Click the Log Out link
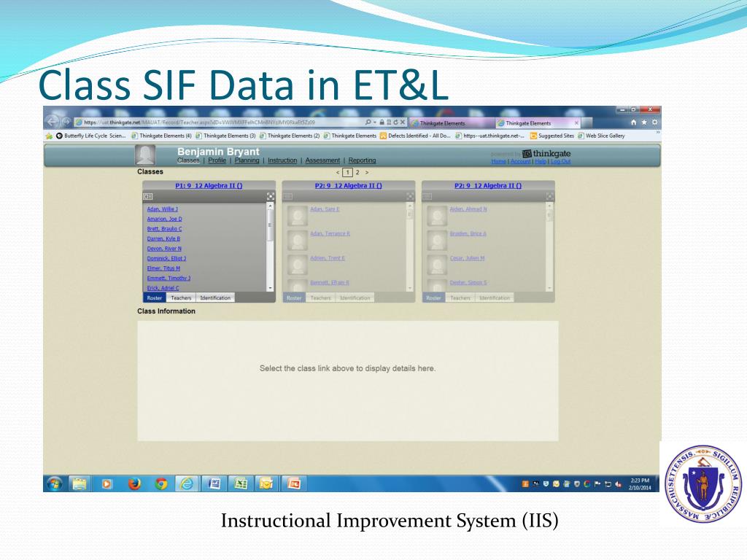 click(560, 161)
